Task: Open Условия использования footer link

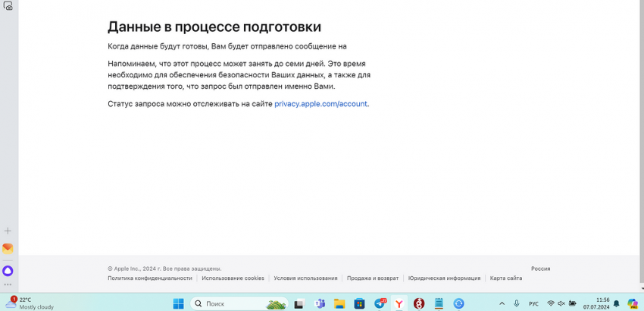Action: (305, 278)
